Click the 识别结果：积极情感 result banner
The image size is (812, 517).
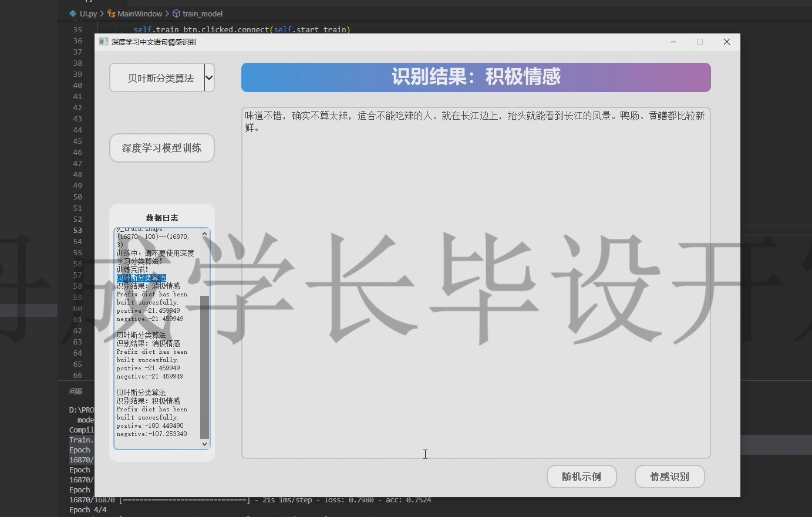476,77
